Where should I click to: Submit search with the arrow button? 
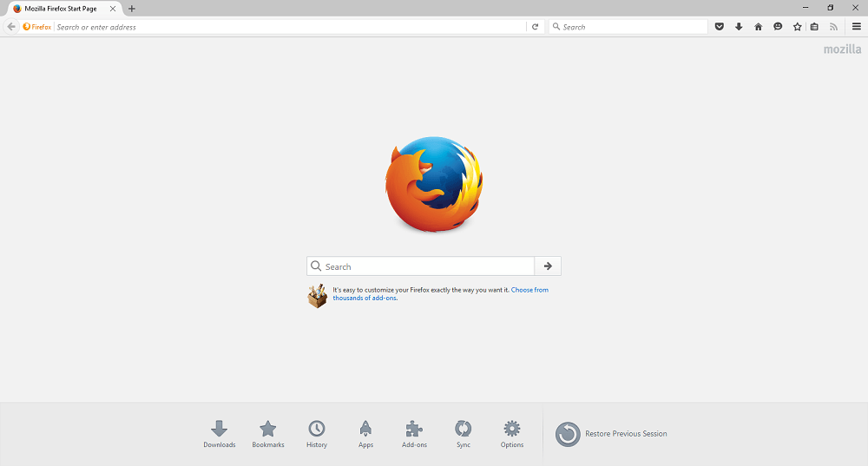click(x=548, y=266)
